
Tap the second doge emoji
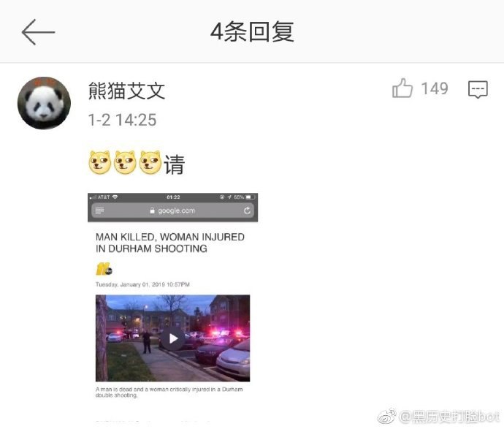coord(125,162)
